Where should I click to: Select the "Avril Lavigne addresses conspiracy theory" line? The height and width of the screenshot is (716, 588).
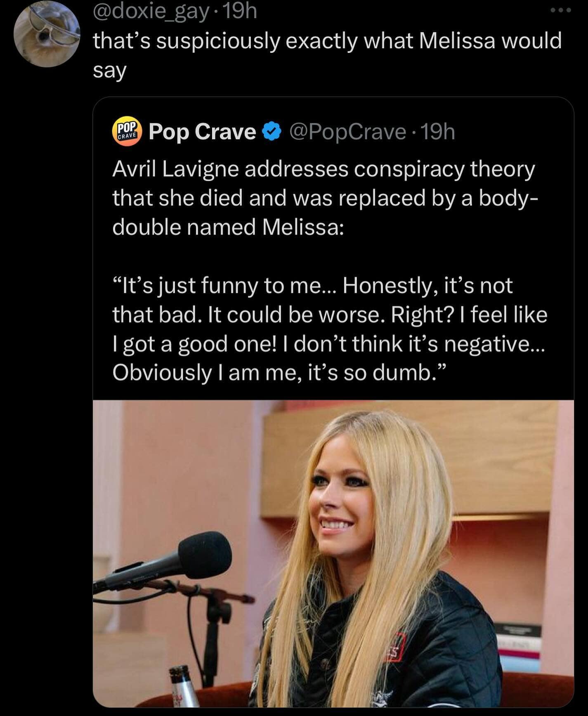(x=324, y=169)
